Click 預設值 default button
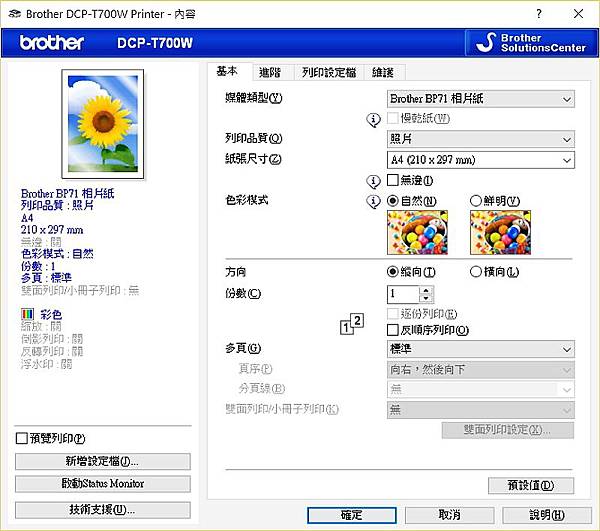The height and width of the screenshot is (531, 600). tap(531, 485)
